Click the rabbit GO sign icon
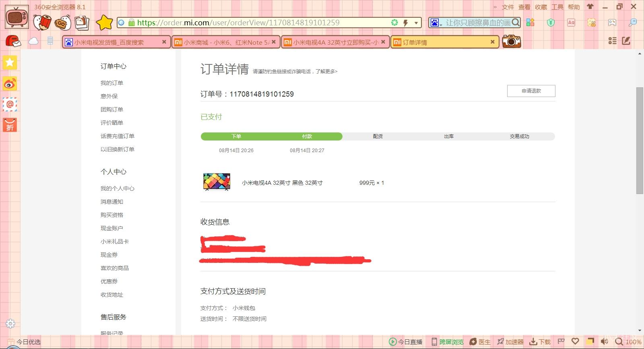Image resolution: width=644 pixels, height=349 pixels. 63,23
